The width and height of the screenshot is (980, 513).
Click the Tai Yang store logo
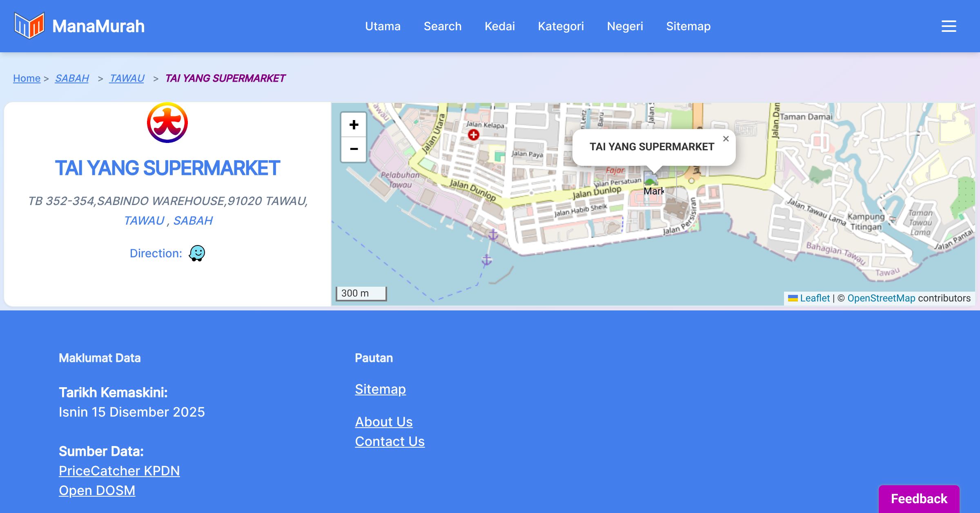click(167, 123)
